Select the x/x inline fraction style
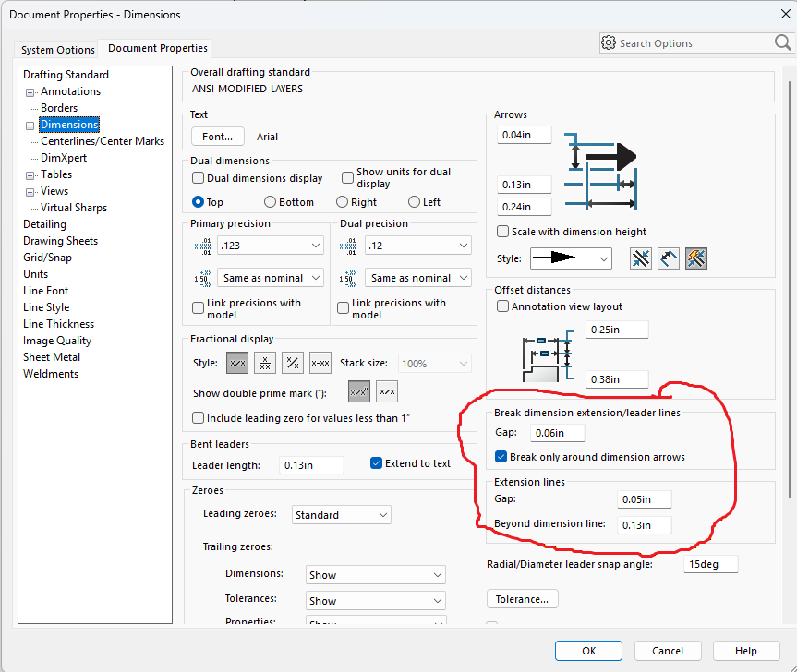The height and width of the screenshot is (672, 797). coord(237,364)
